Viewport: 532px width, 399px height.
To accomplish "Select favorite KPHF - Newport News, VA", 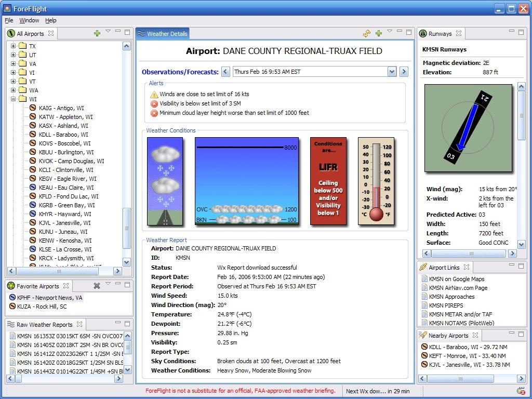I will 49,298.
